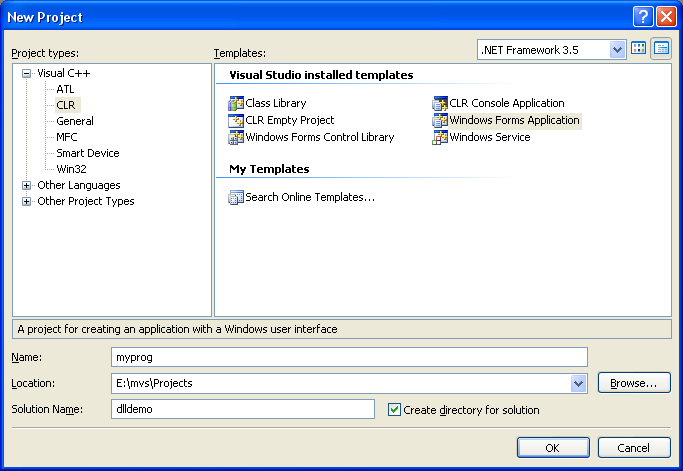Image resolution: width=683 pixels, height=471 pixels.
Task: Click the Cancel button
Action: coord(634,448)
